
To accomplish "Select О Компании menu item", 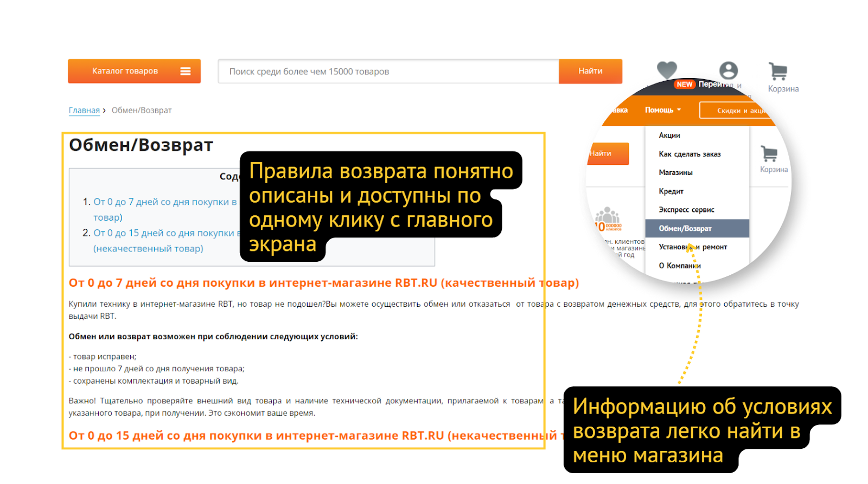I will tap(680, 266).
